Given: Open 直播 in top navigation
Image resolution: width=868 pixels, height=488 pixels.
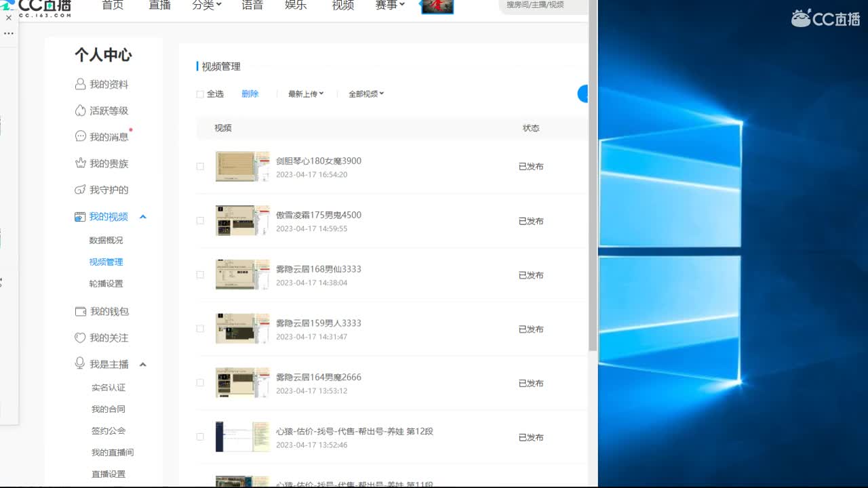Looking at the screenshot, I should (160, 5).
